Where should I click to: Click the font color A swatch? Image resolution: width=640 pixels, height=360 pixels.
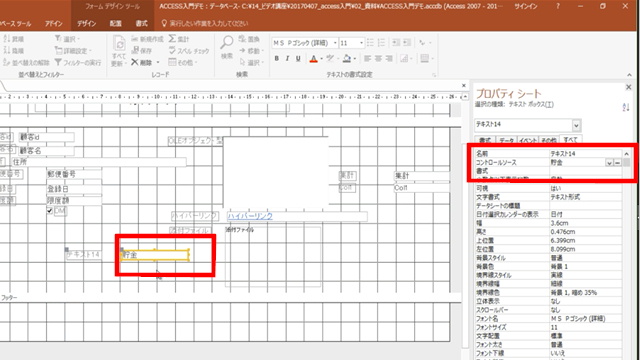pyautogui.click(x=313, y=59)
